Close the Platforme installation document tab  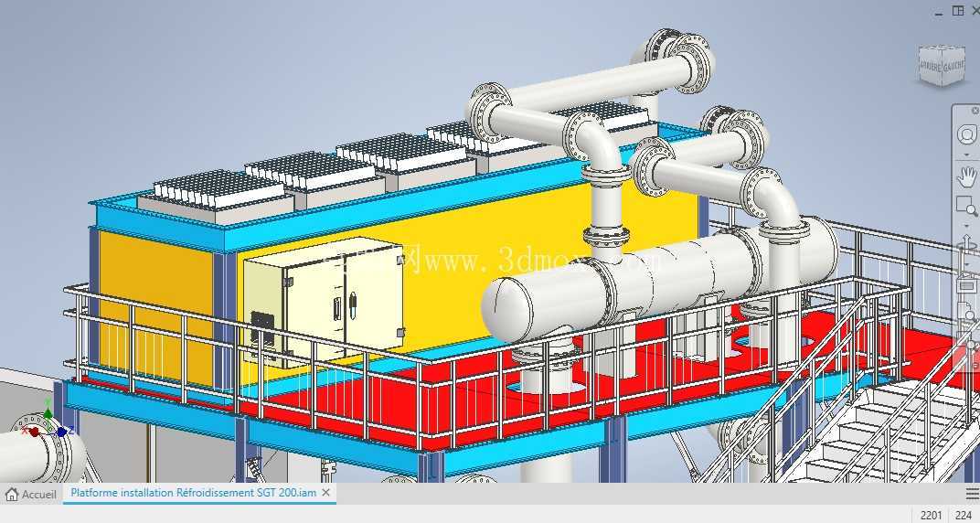coord(325,493)
